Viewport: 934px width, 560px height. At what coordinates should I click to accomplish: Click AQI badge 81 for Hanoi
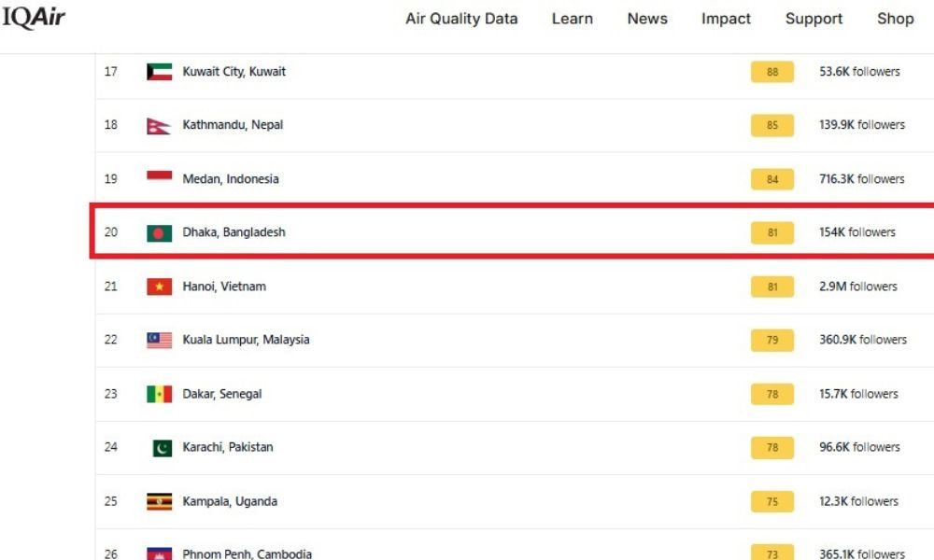coord(772,287)
